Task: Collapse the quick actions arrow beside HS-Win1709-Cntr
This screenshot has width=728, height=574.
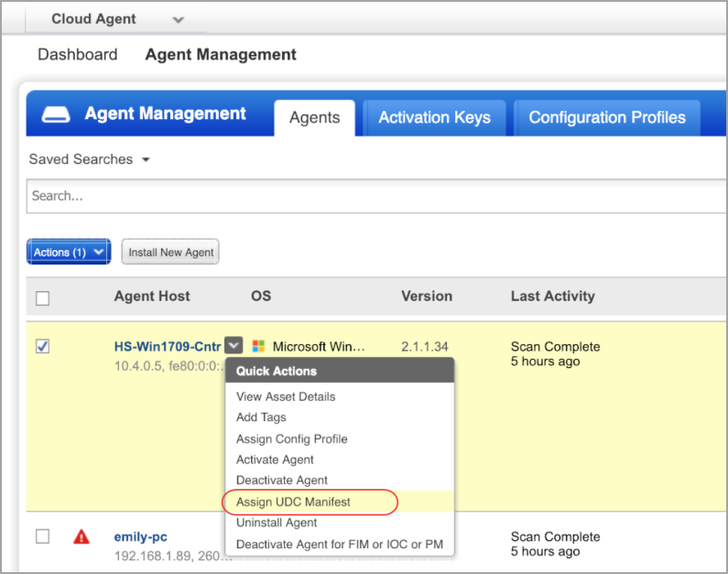Action: point(234,345)
